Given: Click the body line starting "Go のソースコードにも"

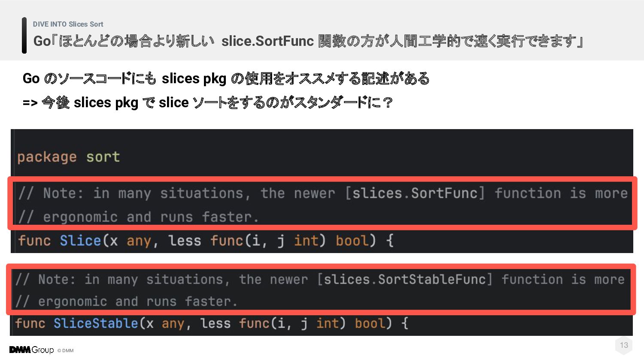Looking at the screenshot, I should 226,78.
